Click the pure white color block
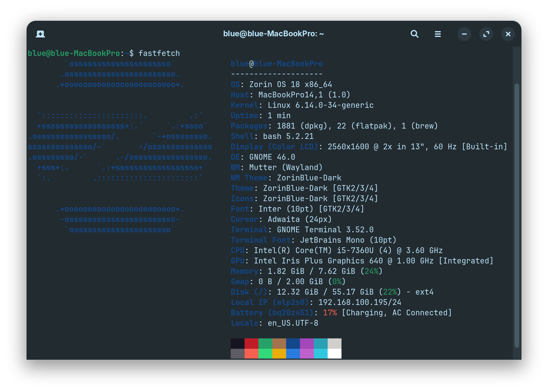 (334, 354)
